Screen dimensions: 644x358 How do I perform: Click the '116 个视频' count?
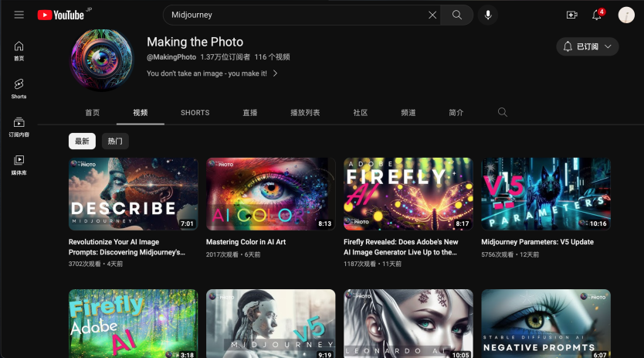point(272,57)
